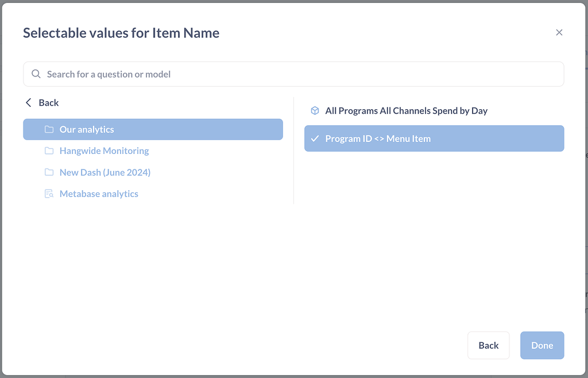Deselect the highlighted Program ID value source
The height and width of the screenshot is (378, 588).
379,138
